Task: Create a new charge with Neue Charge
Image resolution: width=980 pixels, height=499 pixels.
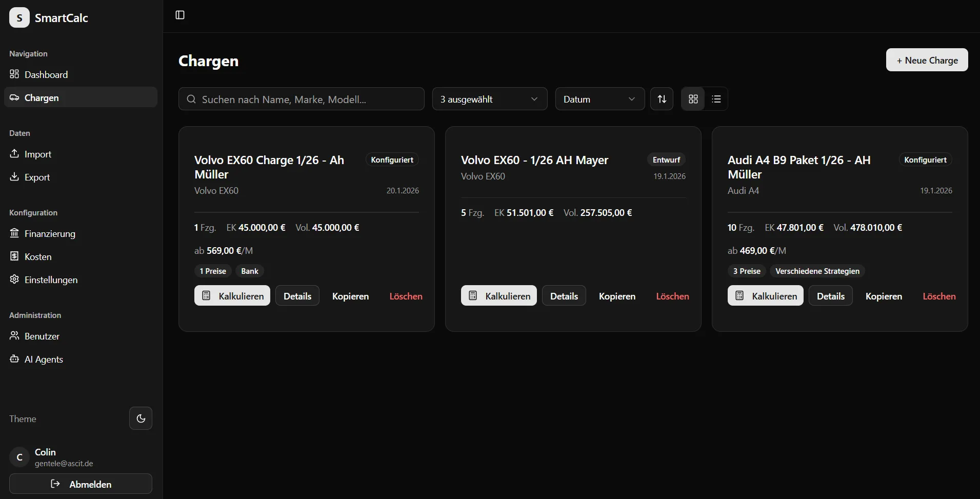Action: pyautogui.click(x=927, y=60)
